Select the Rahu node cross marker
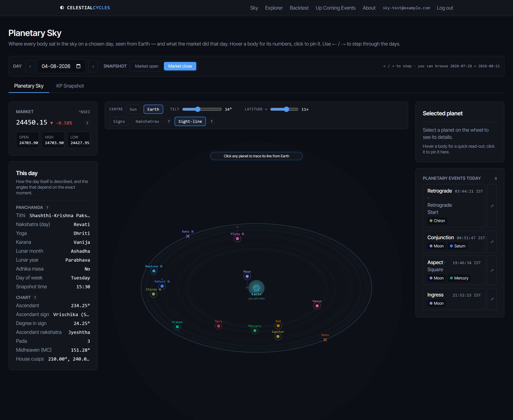 click(x=188, y=236)
